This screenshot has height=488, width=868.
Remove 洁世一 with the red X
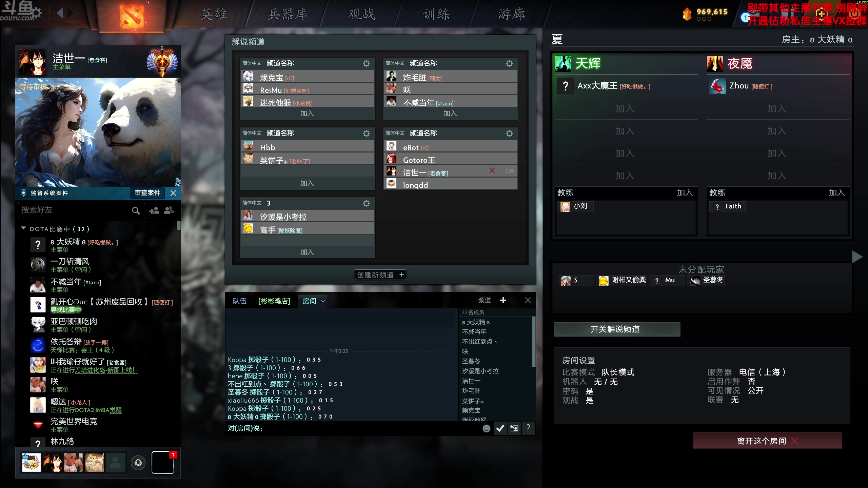click(492, 170)
